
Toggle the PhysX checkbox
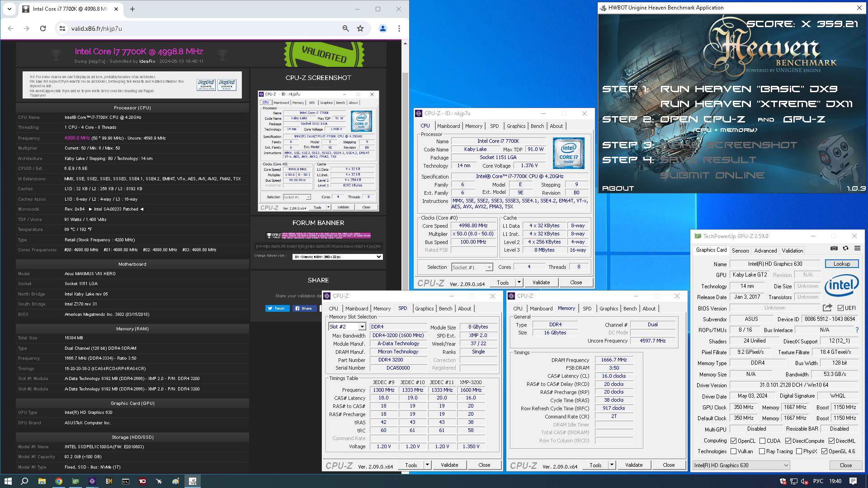coord(799,451)
